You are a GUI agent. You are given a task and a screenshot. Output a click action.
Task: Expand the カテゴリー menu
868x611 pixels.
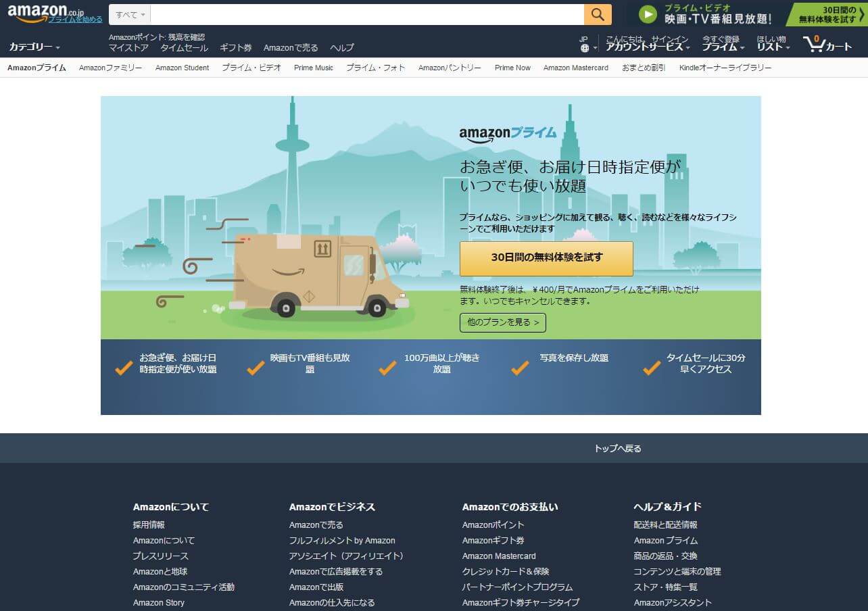34,47
